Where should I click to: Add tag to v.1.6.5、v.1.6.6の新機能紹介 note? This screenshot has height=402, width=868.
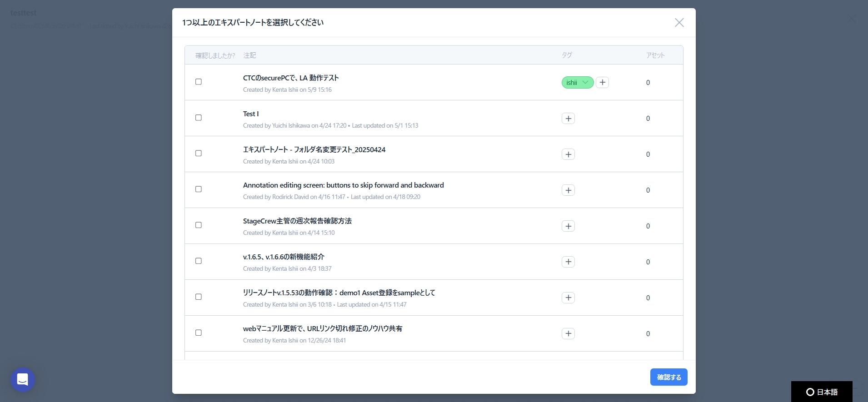point(568,262)
